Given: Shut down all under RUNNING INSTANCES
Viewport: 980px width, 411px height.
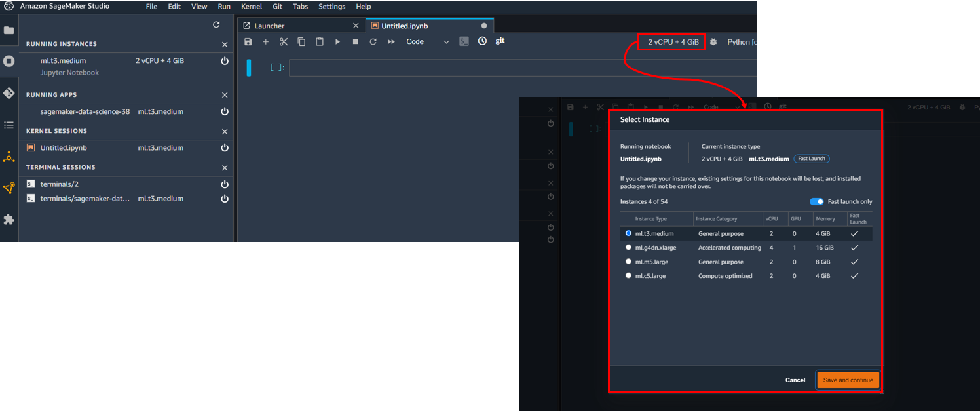Looking at the screenshot, I should coord(225,45).
